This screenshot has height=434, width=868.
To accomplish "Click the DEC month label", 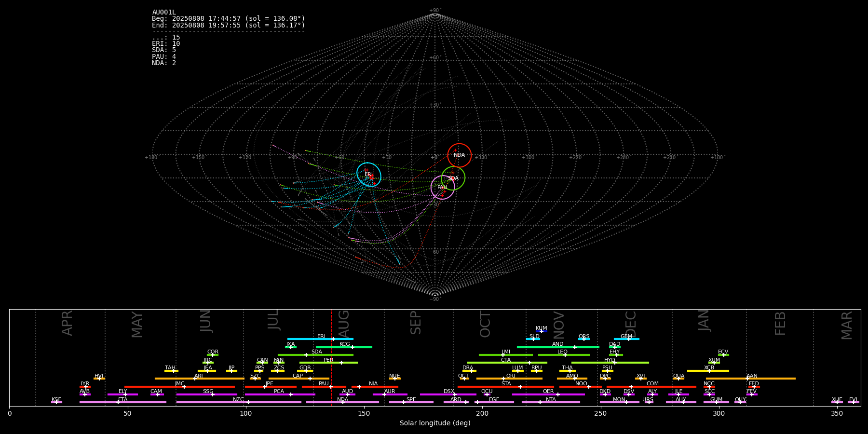I will coord(631,324).
